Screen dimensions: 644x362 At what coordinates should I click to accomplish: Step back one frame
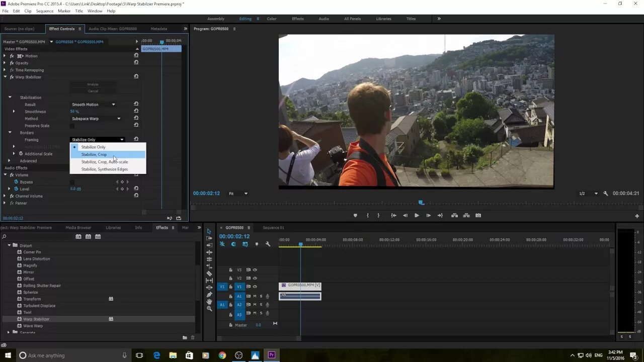[405, 215]
